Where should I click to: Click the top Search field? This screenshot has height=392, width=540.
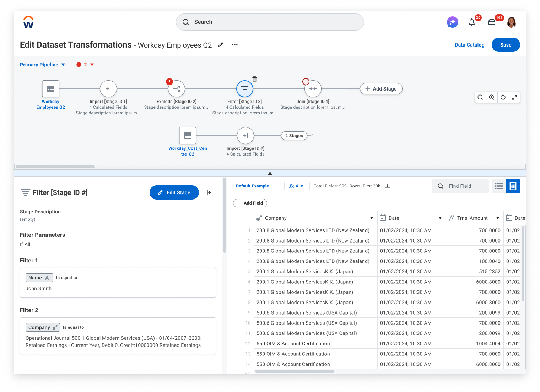coord(270,22)
